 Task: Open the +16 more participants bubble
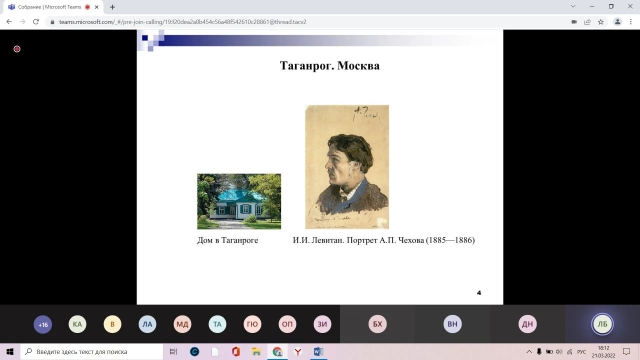click(43, 324)
